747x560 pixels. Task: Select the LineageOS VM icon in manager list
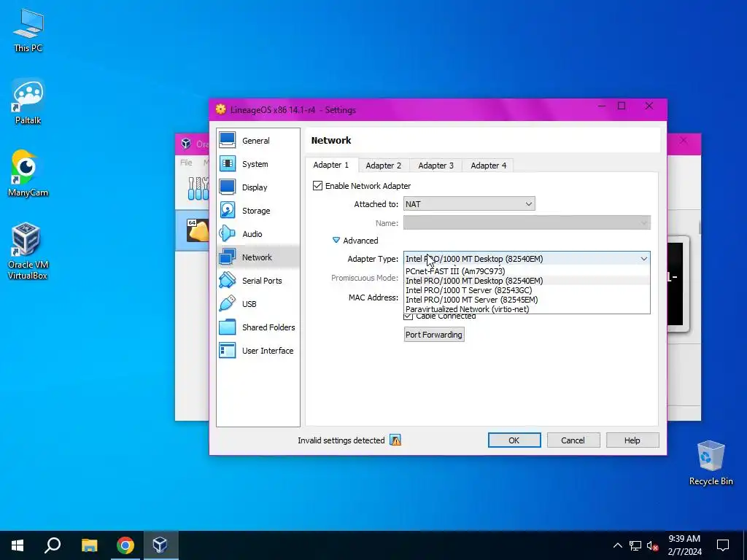coord(198,230)
